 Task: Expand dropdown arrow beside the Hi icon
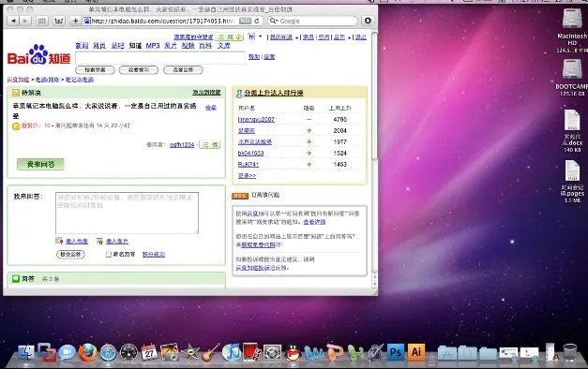click(x=261, y=37)
